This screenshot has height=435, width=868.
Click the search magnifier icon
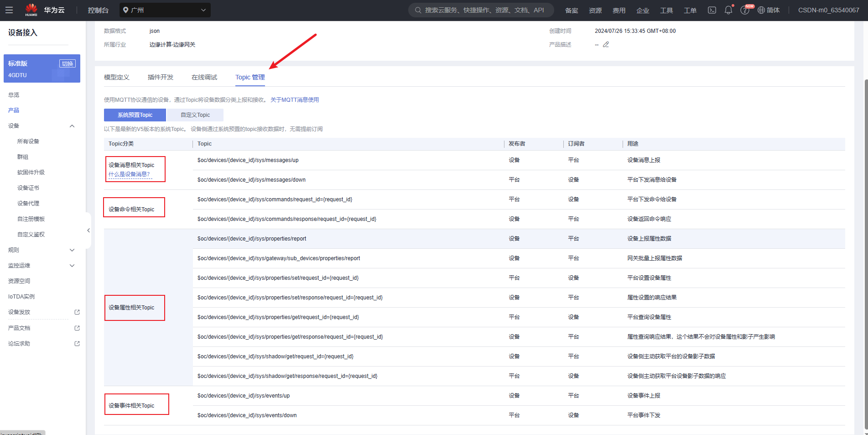pos(418,10)
